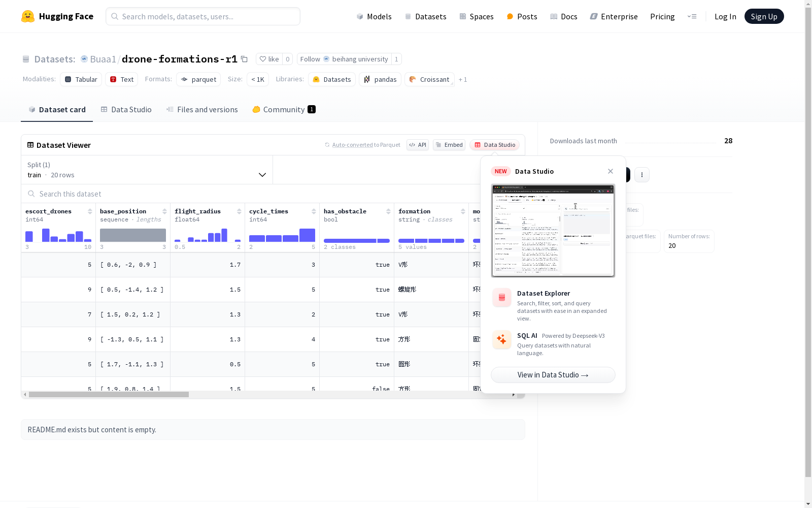
Task: Sort by the has_obstacle column sort arrows
Action: [x=388, y=211]
